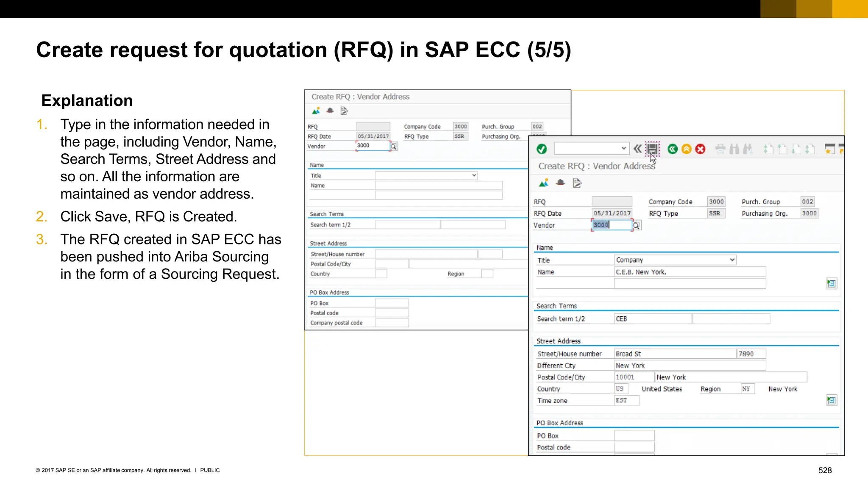Viewport: 868px width, 488px height.
Task: Click the Create New Session icon
Action: coord(830,149)
